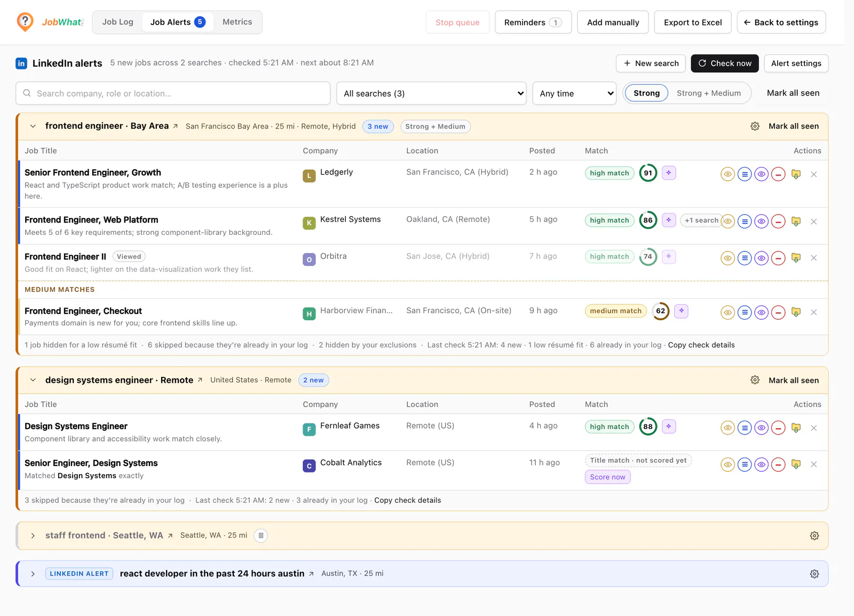Open gear settings for staff frontend Seattle search
The width and height of the screenshot is (854, 616).
(815, 536)
